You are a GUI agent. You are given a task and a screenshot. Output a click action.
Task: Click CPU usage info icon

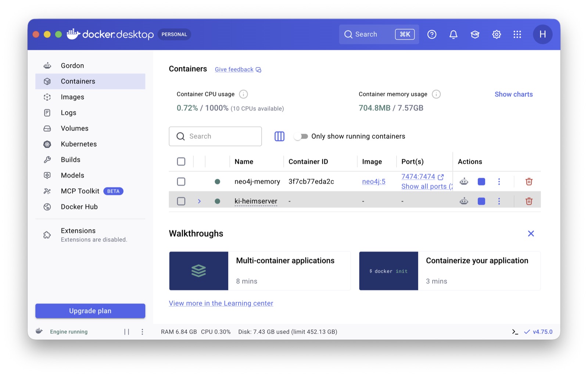coord(243,94)
